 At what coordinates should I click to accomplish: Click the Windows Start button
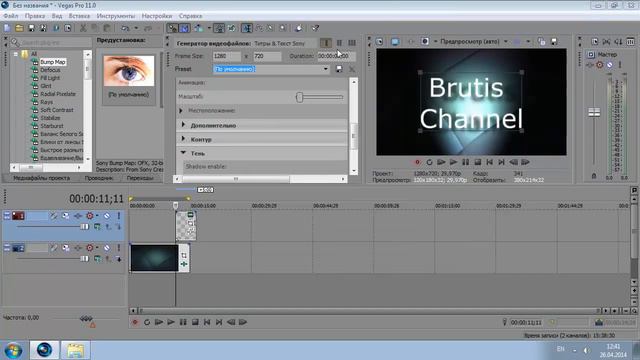13,351
